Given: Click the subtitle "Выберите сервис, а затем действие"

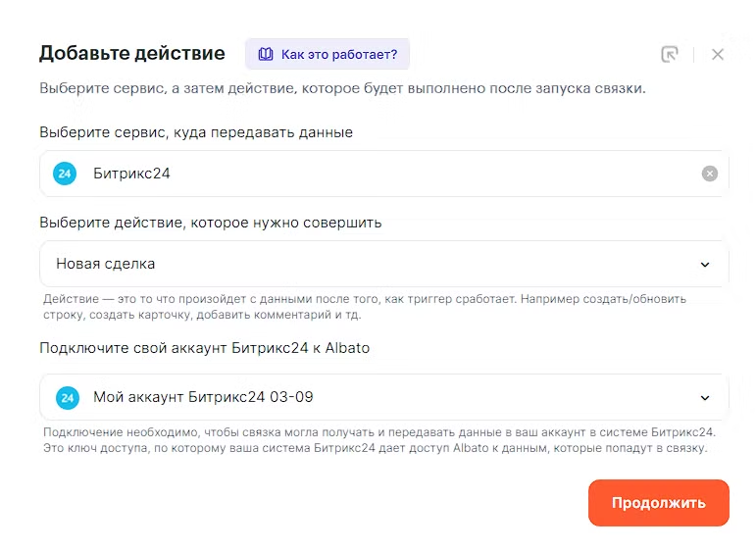Looking at the screenshot, I should (x=342, y=89).
